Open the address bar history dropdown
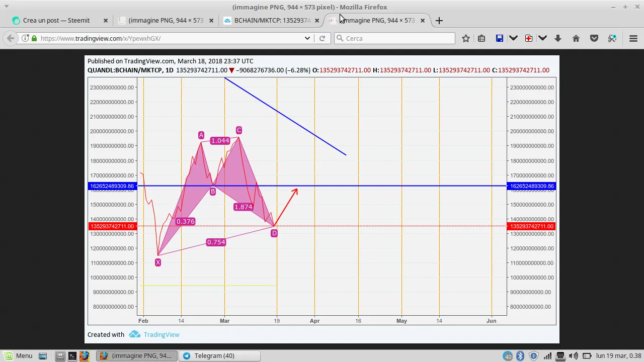644x362 pixels. tap(307, 38)
